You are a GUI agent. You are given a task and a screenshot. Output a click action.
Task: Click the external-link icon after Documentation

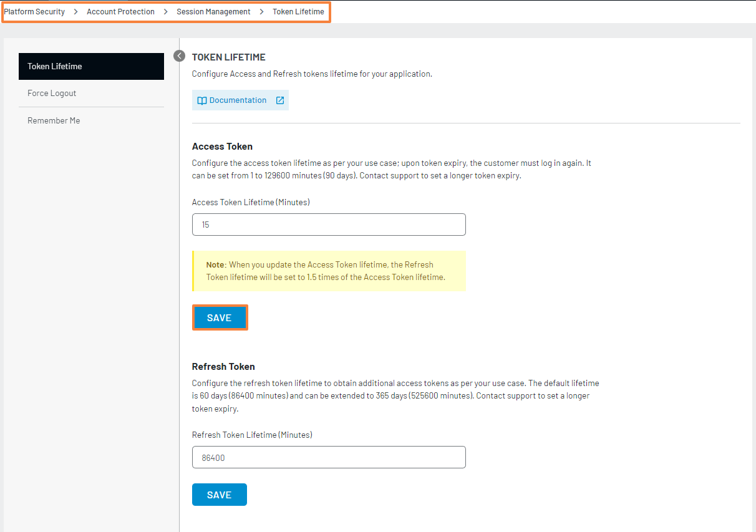(x=280, y=100)
